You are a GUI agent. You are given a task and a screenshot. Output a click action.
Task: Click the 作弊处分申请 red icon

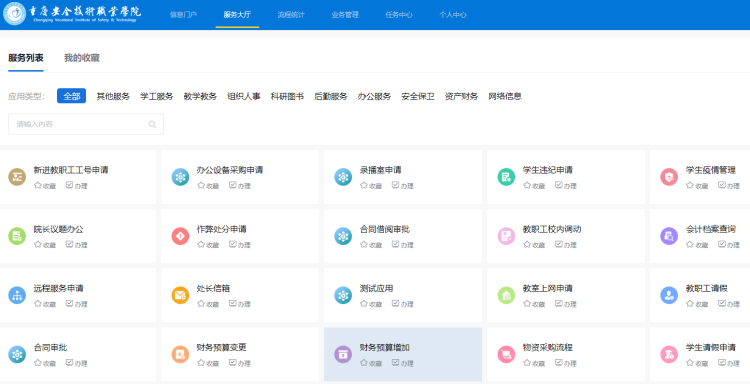pos(180,236)
